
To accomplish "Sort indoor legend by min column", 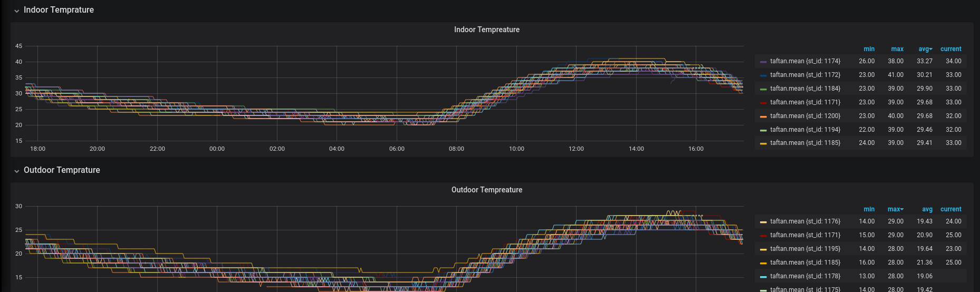I will 869,49.
